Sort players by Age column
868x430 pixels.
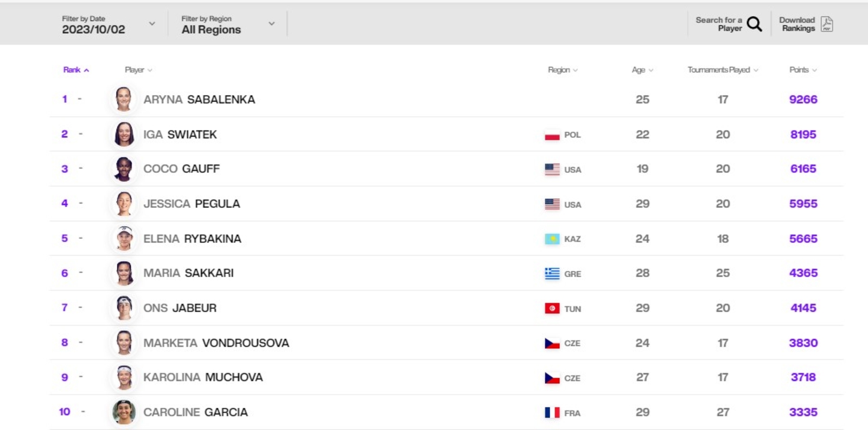[x=642, y=69]
